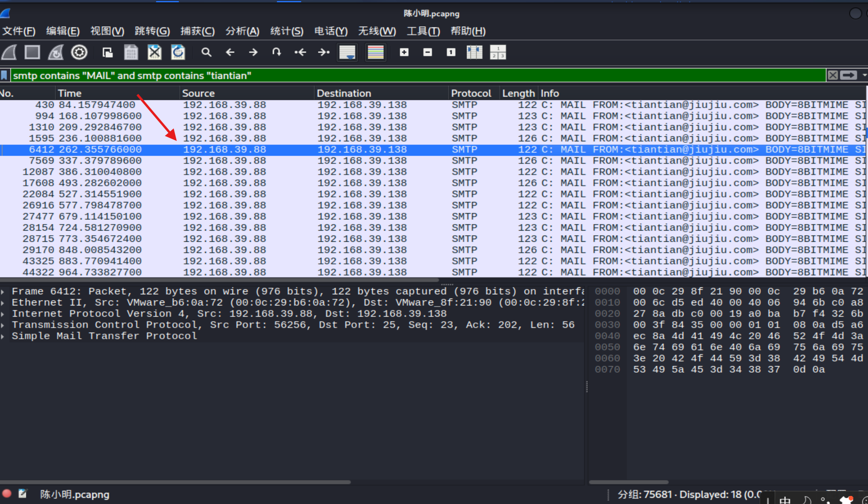Clear the display filter with X button

coord(833,75)
